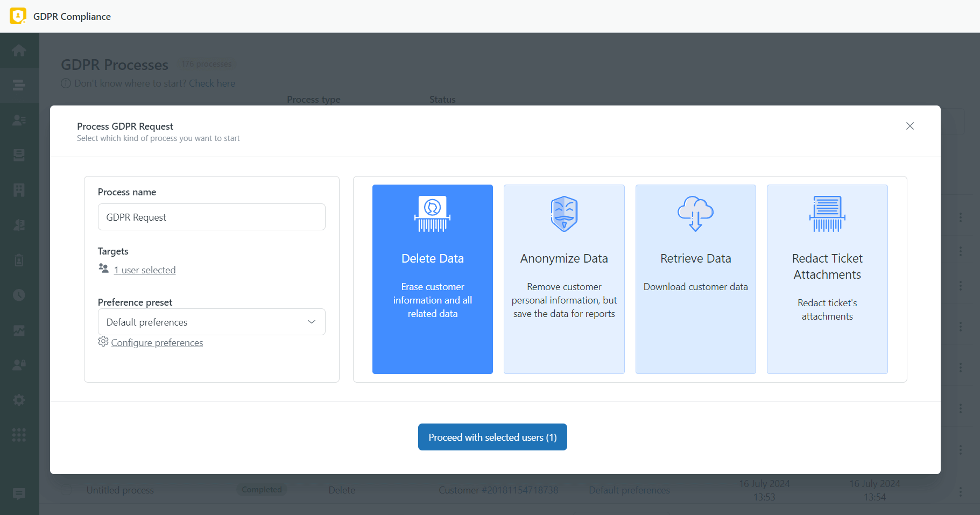Select the Redact Ticket Attachments card
980x515 pixels.
tap(827, 279)
